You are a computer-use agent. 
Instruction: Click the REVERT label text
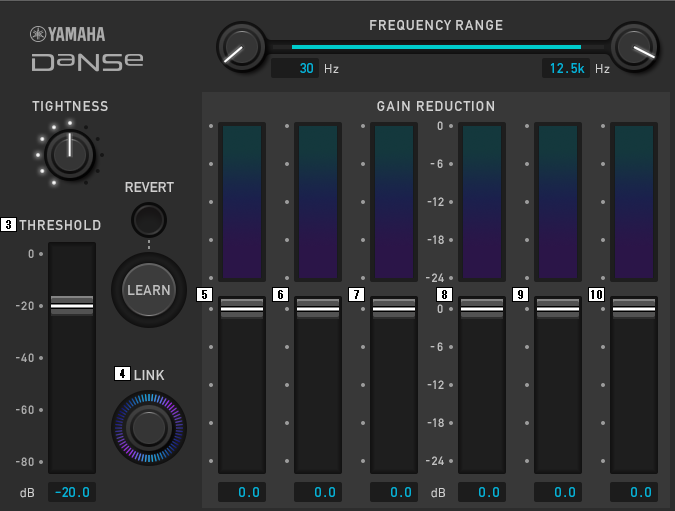[149, 187]
